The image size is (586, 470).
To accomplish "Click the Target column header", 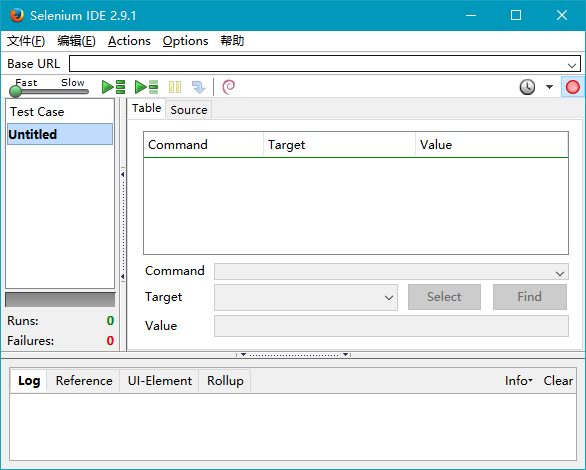I will click(x=339, y=145).
